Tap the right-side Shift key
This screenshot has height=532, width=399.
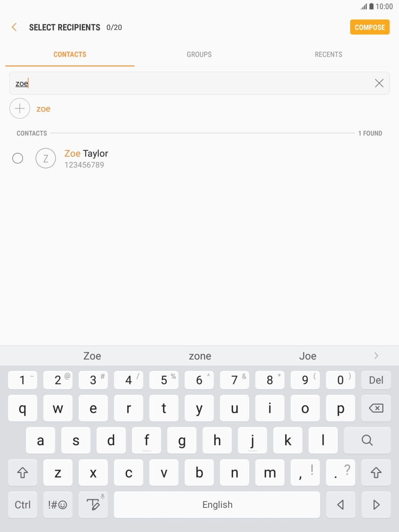click(376, 472)
